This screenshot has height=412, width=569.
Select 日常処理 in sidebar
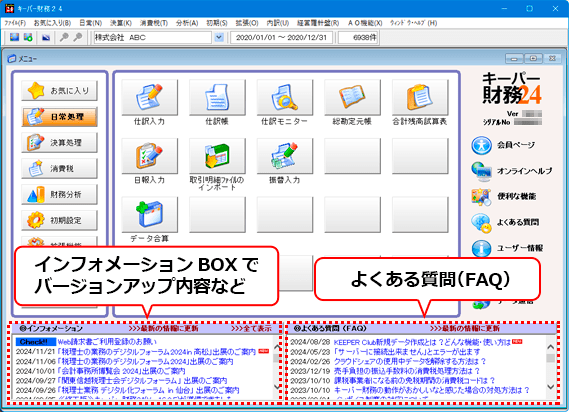point(60,117)
